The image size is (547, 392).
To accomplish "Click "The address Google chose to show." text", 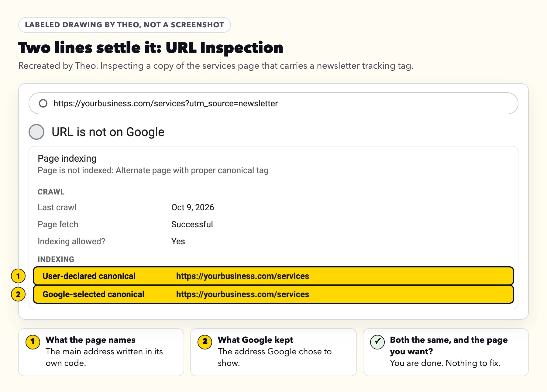I will tap(274, 357).
